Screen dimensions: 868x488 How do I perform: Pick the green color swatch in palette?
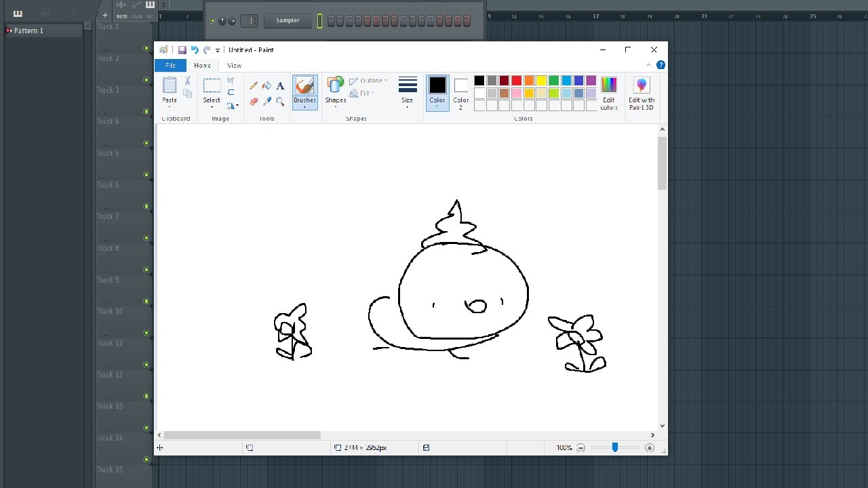(x=553, y=81)
